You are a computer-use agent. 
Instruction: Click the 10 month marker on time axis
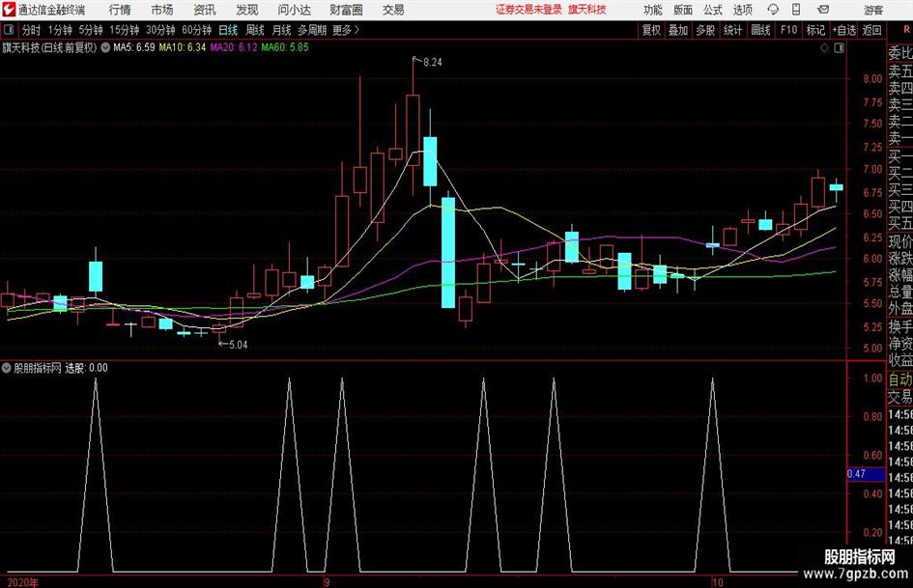click(x=717, y=582)
